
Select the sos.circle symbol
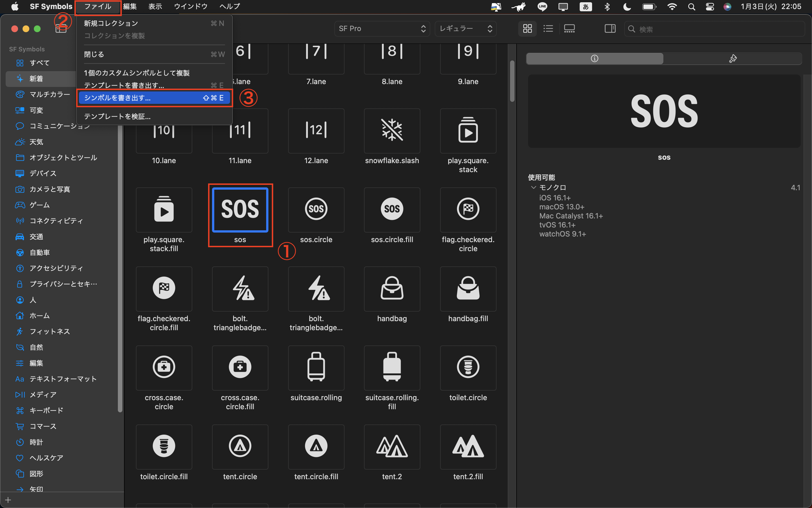(x=316, y=210)
